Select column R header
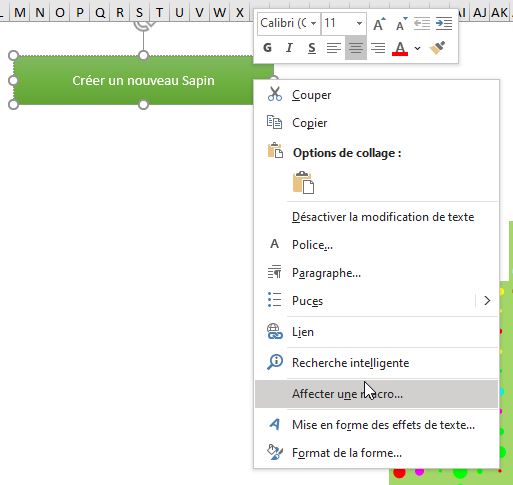The height and width of the screenshot is (485, 513). tap(120, 13)
